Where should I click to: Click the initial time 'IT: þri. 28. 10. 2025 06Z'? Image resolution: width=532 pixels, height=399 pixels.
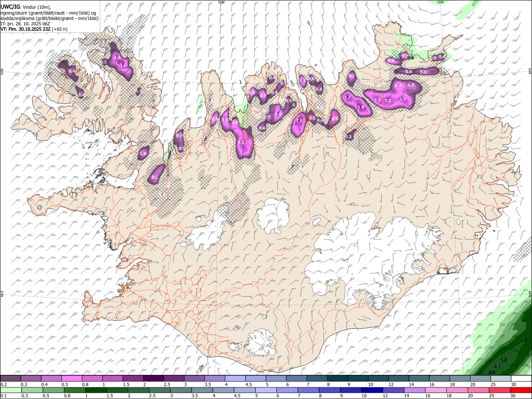(25, 24)
